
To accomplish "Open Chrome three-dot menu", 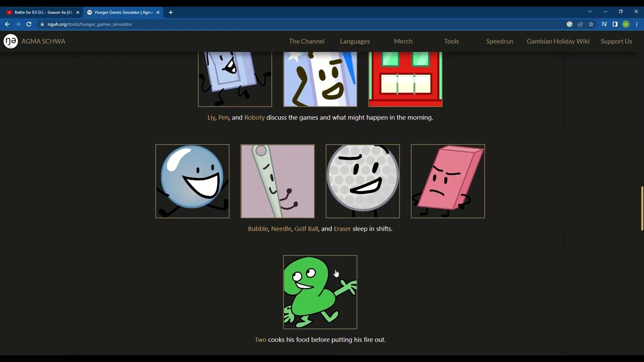I will tap(637, 24).
